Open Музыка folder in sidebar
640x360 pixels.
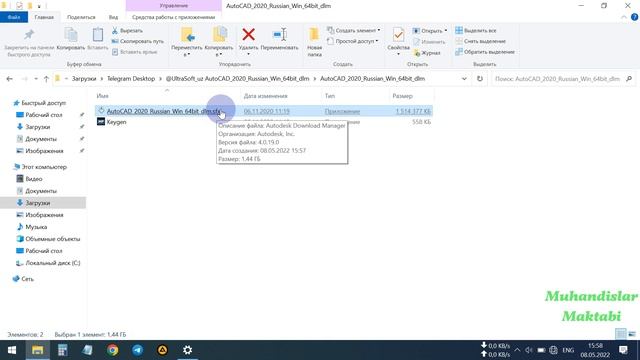(x=36, y=227)
